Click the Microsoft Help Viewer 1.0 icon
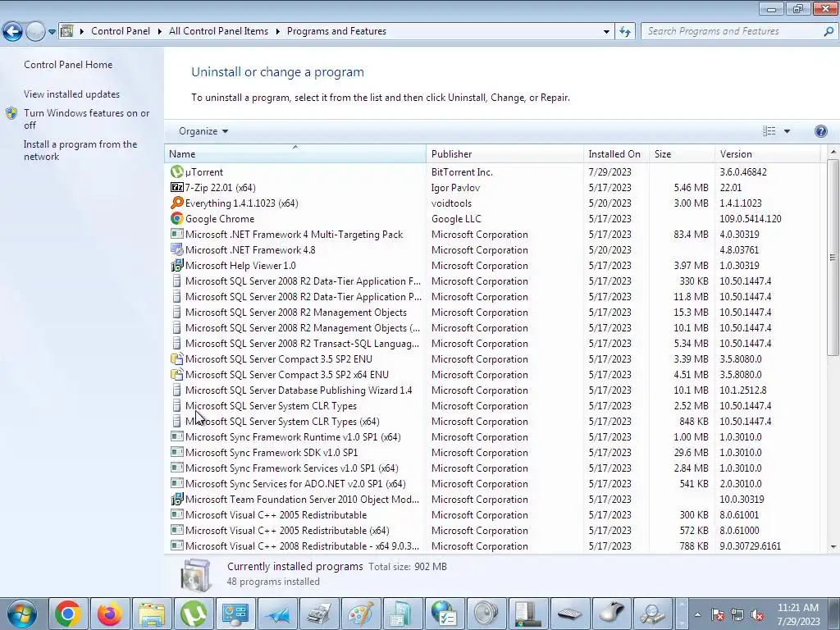The image size is (840, 630). click(x=176, y=265)
